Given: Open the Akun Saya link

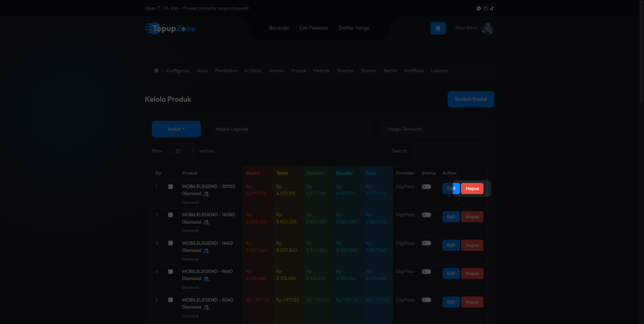Looking at the screenshot, I should pos(466,28).
